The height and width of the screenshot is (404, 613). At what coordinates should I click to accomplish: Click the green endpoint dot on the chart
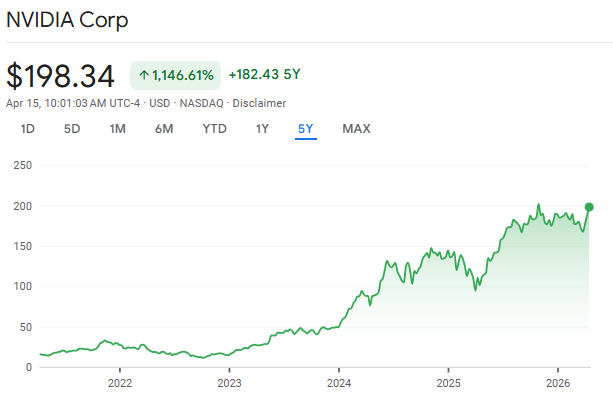pyautogui.click(x=590, y=207)
